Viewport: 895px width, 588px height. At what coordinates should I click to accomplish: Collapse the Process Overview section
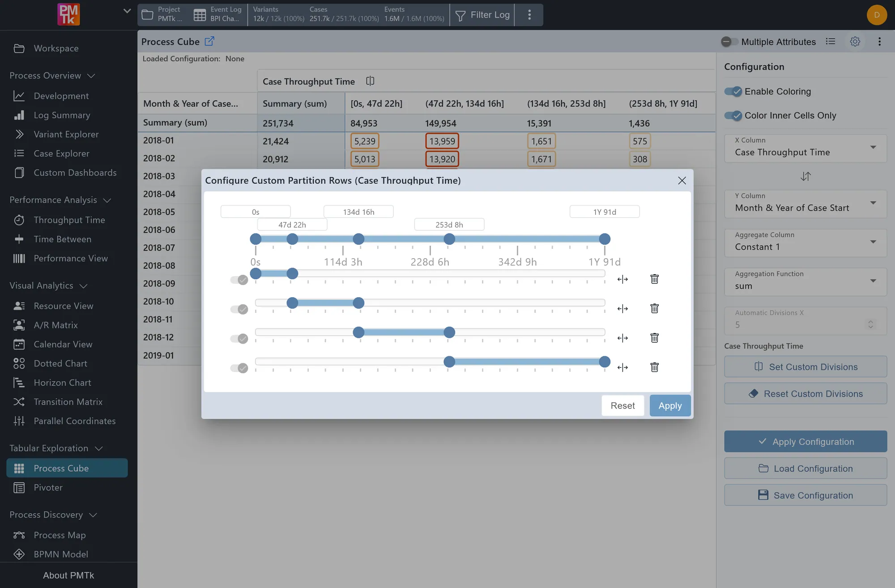(x=52, y=76)
